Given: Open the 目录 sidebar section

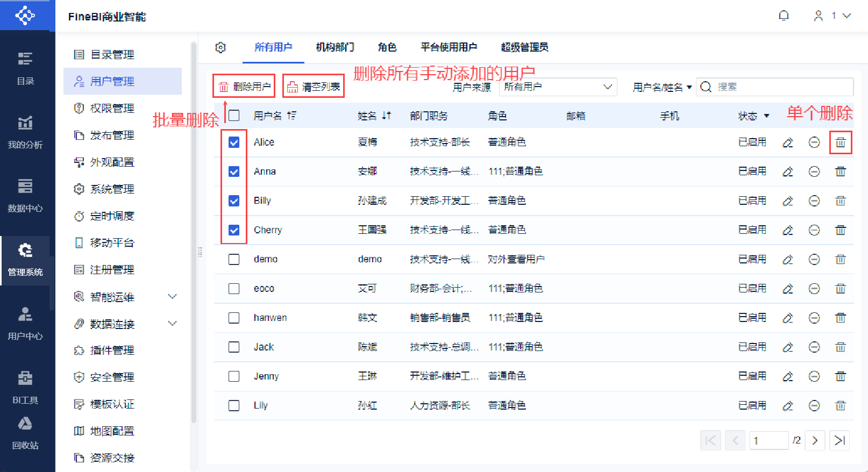Looking at the screenshot, I should (x=25, y=68).
